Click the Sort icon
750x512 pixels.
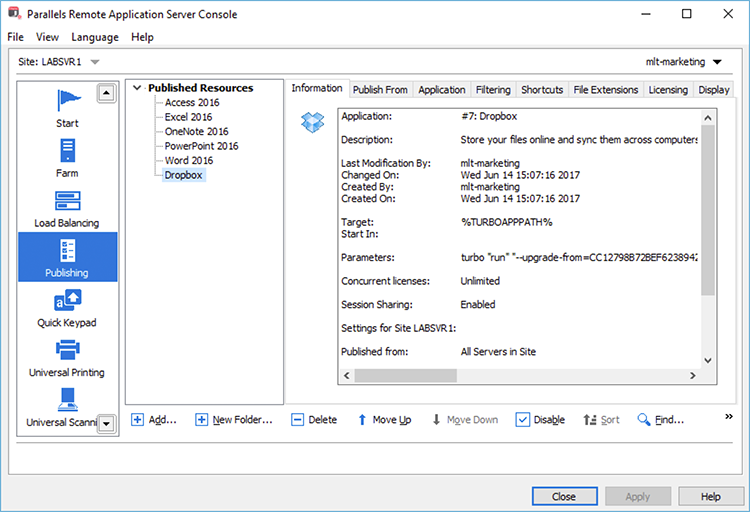(590, 420)
